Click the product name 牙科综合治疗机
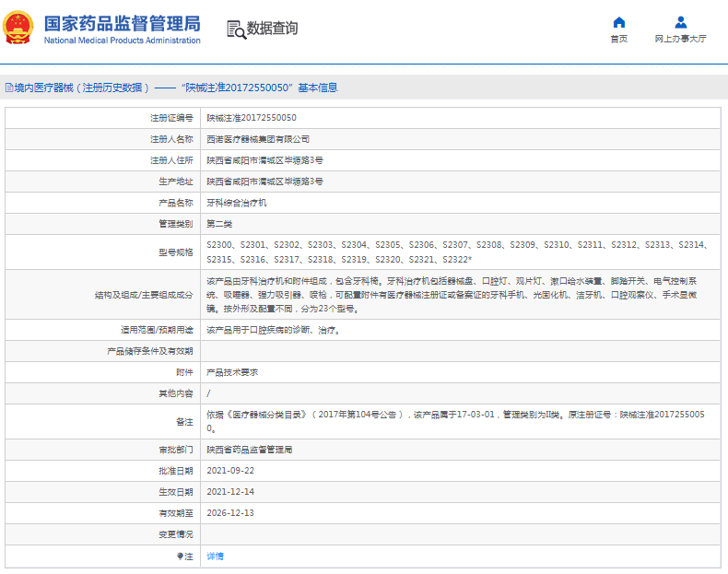728x574 pixels. point(237,203)
